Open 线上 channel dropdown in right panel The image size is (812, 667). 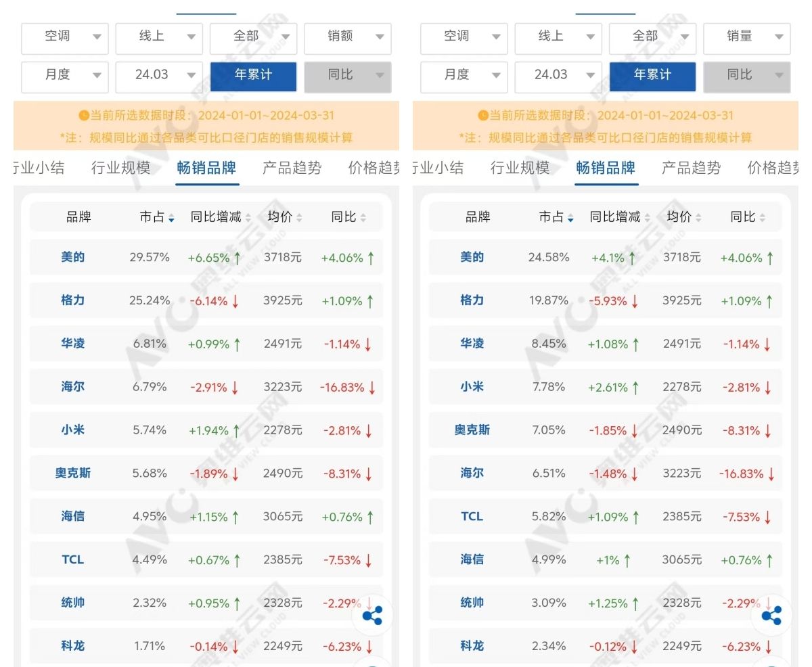(x=558, y=39)
